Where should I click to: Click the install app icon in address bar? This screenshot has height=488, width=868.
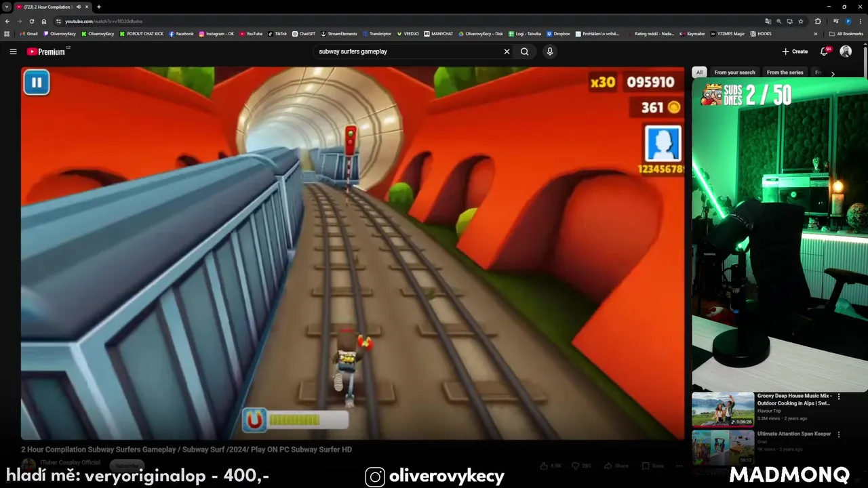[790, 21]
